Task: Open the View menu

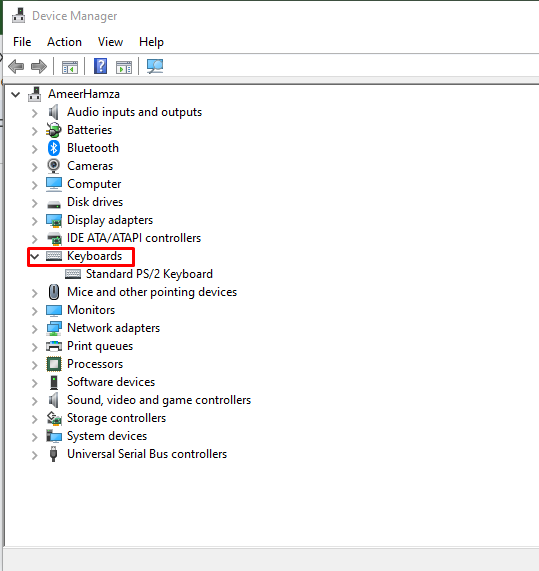Action: tap(110, 42)
